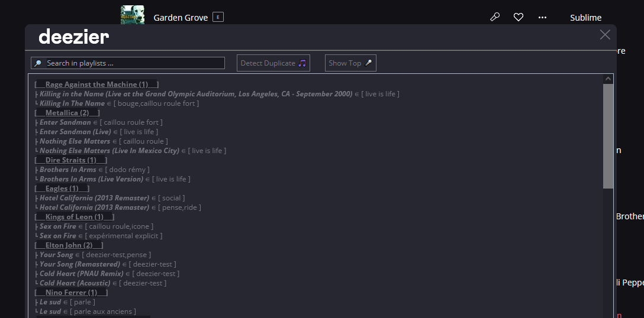Screen dimensions: 644x318
Task: Click the magnifier icon in the search field
Action: tap(38, 63)
